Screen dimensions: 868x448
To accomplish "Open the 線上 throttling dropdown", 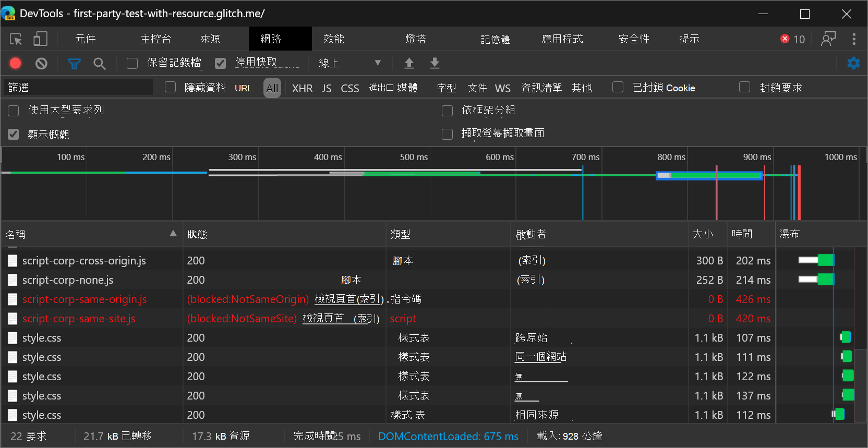I will [349, 63].
